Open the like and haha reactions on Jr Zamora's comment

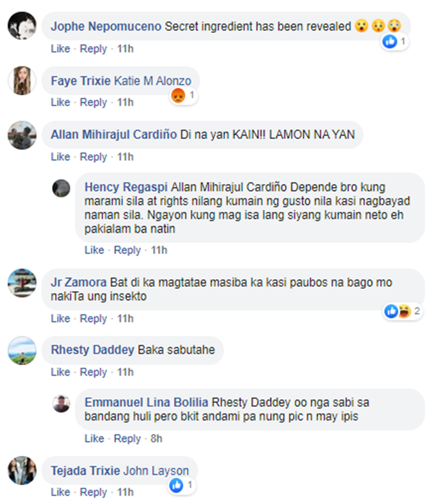coord(403,311)
